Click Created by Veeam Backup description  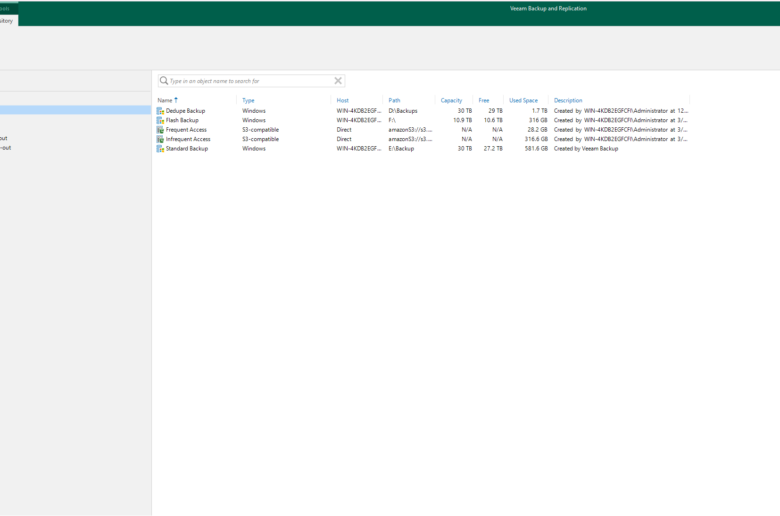(x=586, y=149)
